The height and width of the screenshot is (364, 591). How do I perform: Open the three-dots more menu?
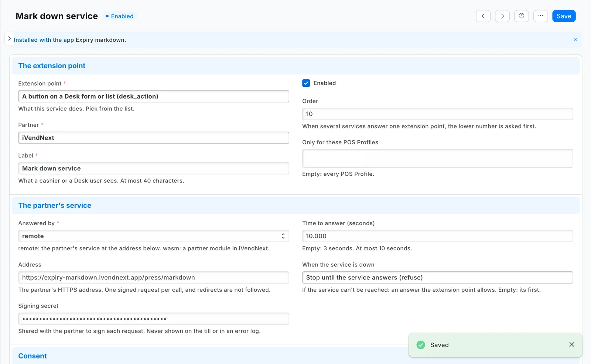pos(540,16)
